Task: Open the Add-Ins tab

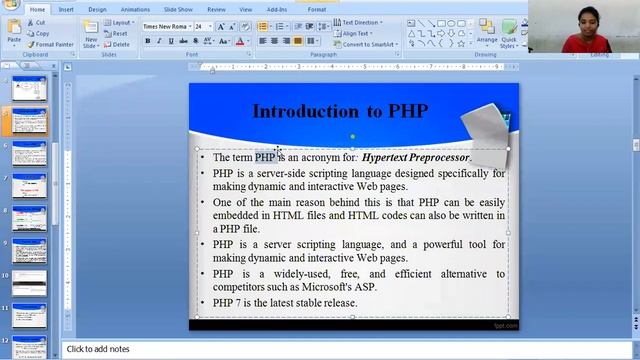Action: [x=277, y=9]
